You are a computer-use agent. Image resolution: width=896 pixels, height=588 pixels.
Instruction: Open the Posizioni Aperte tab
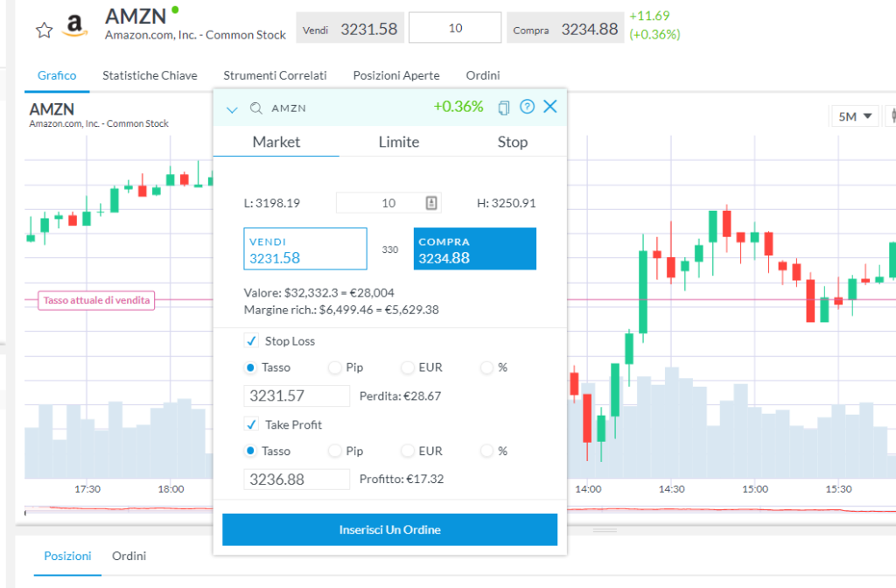coord(396,75)
